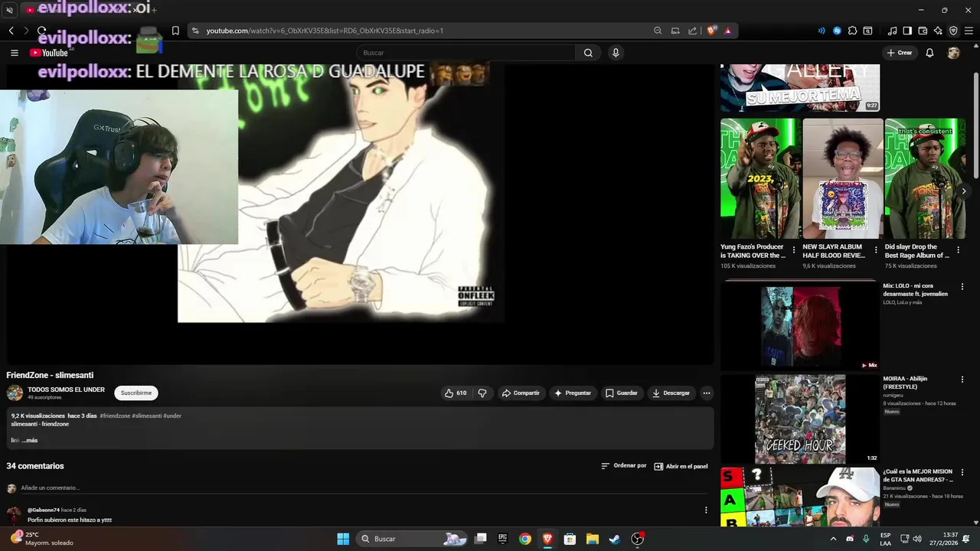Image resolution: width=980 pixels, height=551 pixels.
Task: Dislike the FriendZone video
Action: tap(482, 393)
